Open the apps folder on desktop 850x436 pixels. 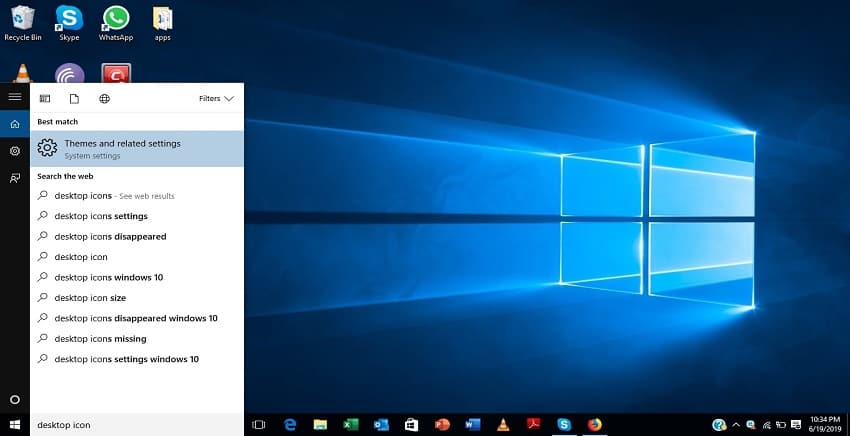pos(163,23)
